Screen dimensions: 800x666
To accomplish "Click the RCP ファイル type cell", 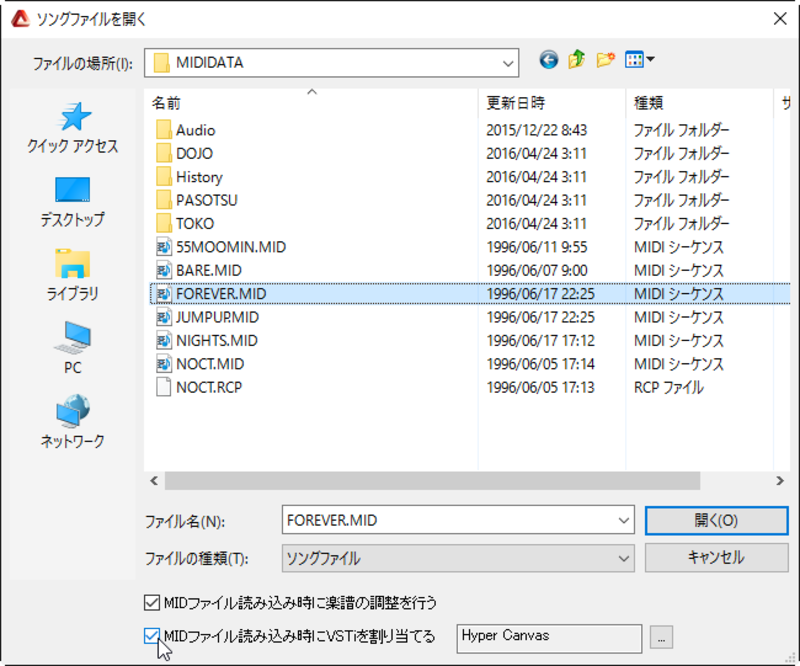I will 669,387.
